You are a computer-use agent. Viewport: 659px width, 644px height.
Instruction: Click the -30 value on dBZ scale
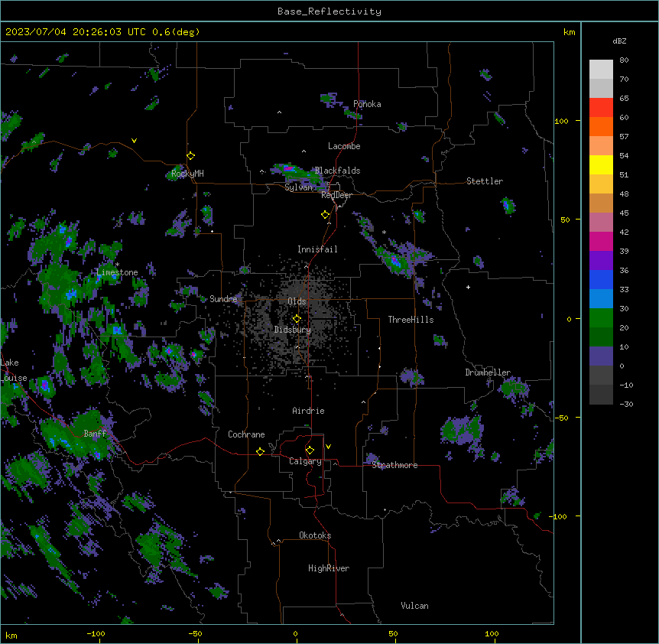pyautogui.click(x=626, y=405)
